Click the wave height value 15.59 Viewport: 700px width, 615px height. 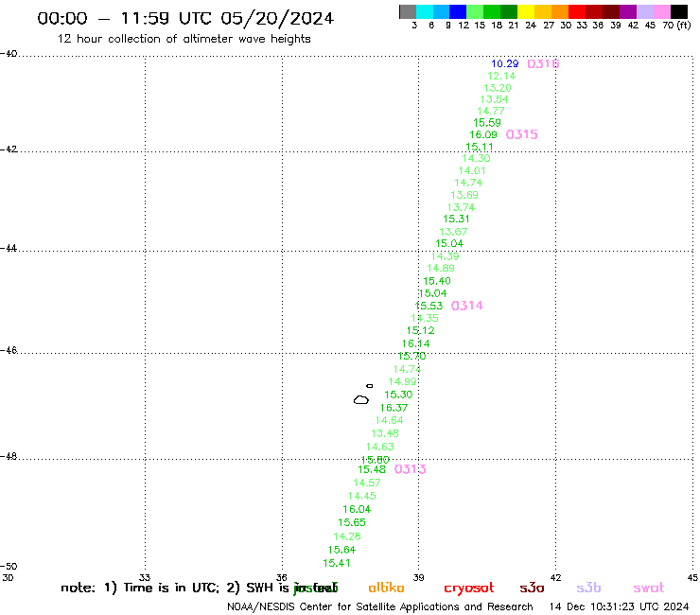[487, 122]
